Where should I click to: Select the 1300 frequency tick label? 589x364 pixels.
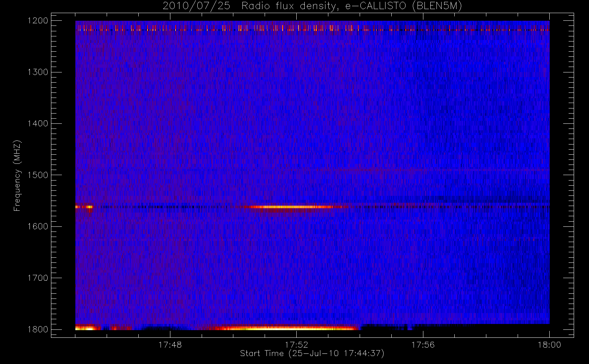38,72
